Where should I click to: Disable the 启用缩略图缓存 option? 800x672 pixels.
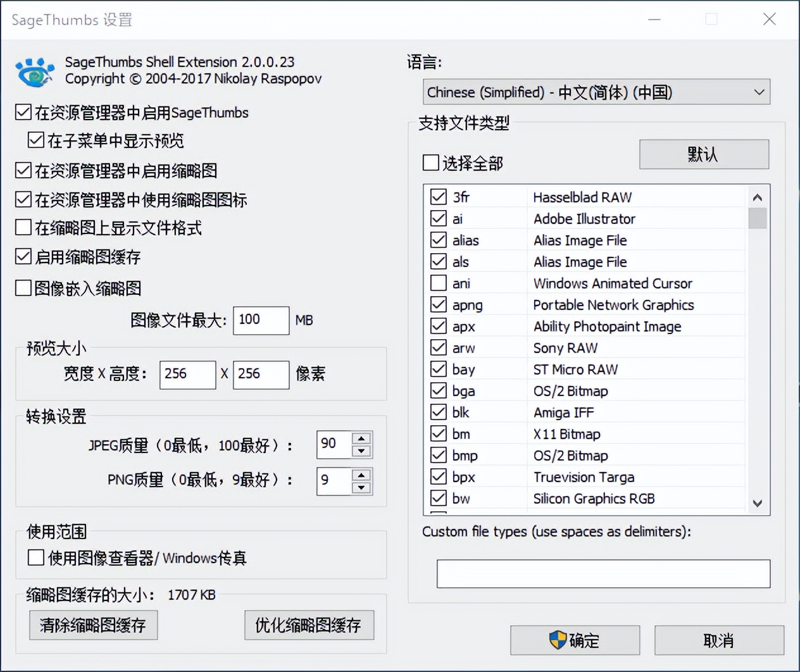tap(23, 257)
